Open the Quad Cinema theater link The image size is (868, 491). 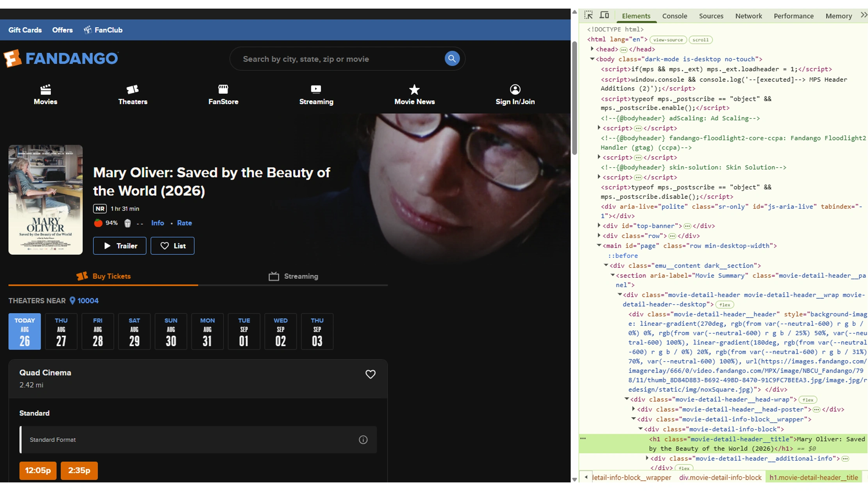[x=45, y=373]
